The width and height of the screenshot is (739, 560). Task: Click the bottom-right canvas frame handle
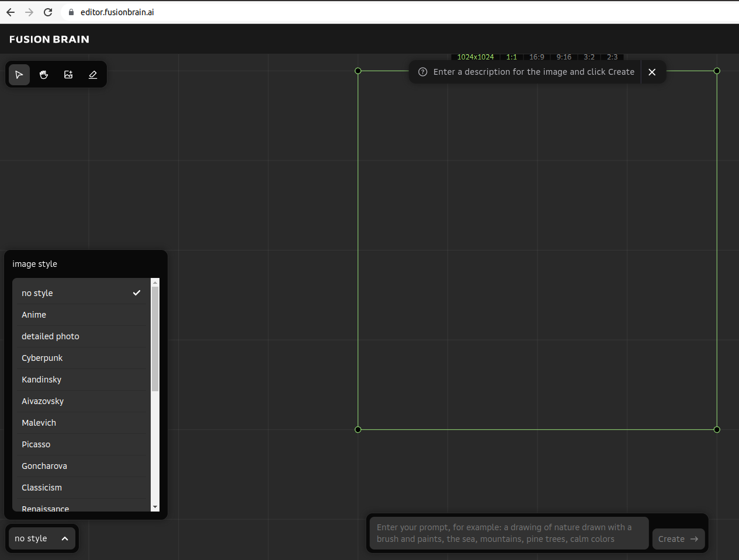717,429
